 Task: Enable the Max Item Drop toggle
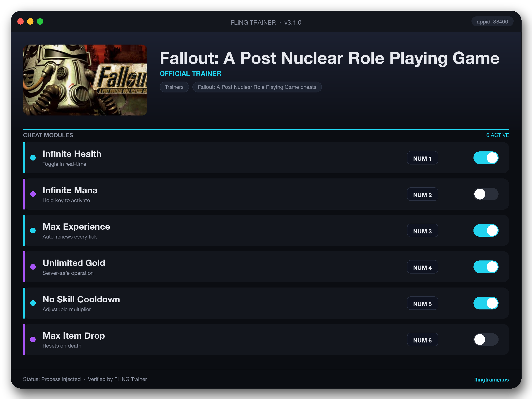click(x=486, y=339)
